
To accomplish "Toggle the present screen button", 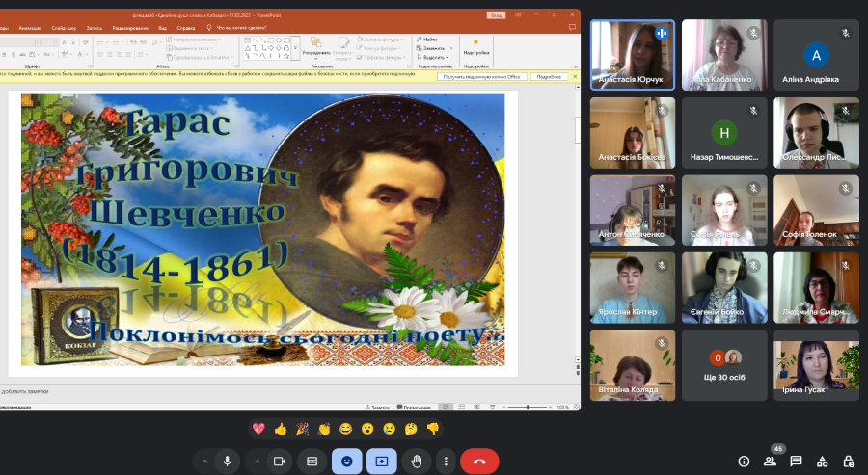I will point(381,462).
